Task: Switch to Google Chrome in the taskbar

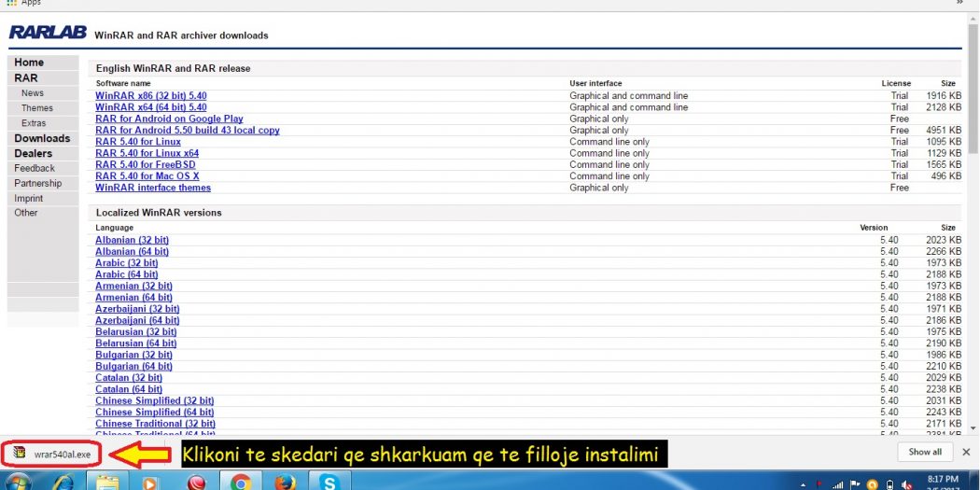Action: [240, 482]
